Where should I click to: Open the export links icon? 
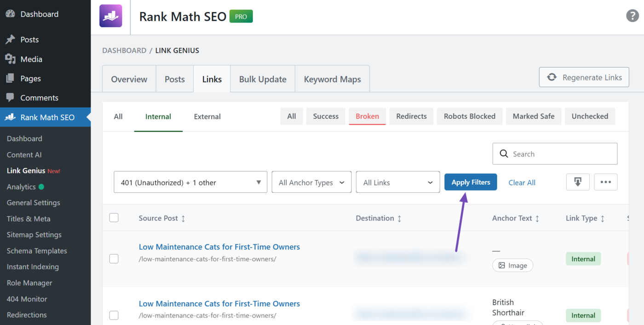pos(578,182)
